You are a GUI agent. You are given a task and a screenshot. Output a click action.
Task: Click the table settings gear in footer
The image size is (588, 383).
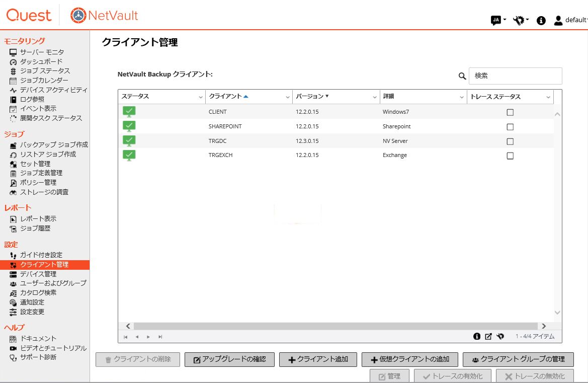pyautogui.click(x=500, y=337)
